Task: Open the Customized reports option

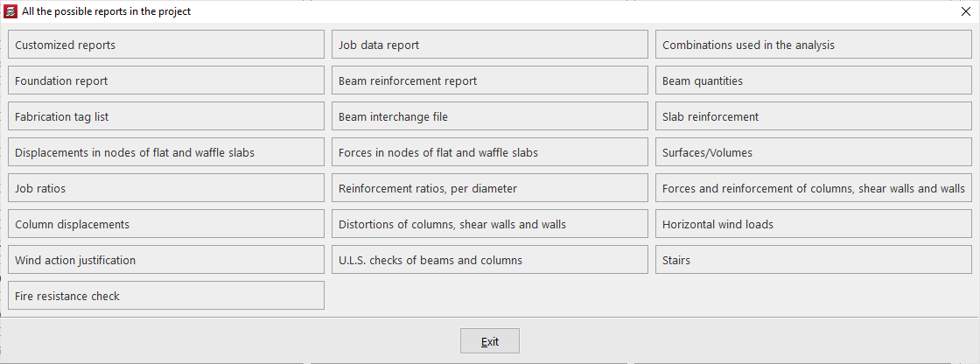Action: [x=165, y=45]
